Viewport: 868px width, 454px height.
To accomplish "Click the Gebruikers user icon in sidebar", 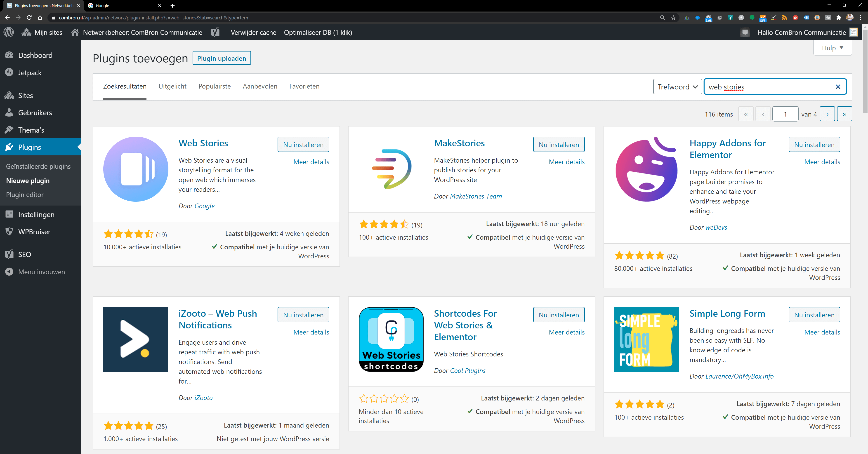I will tap(9, 112).
